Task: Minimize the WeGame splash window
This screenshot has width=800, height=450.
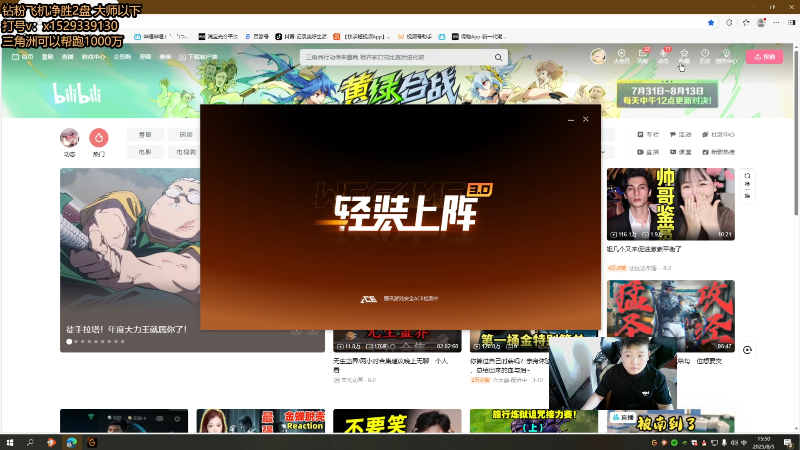Action: pyautogui.click(x=571, y=119)
